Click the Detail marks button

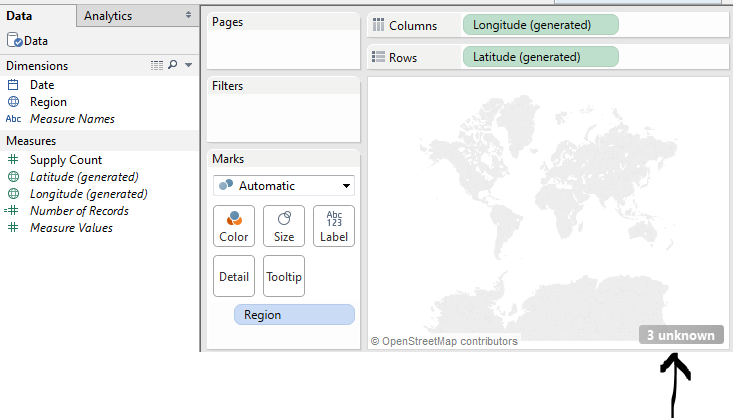(234, 276)
